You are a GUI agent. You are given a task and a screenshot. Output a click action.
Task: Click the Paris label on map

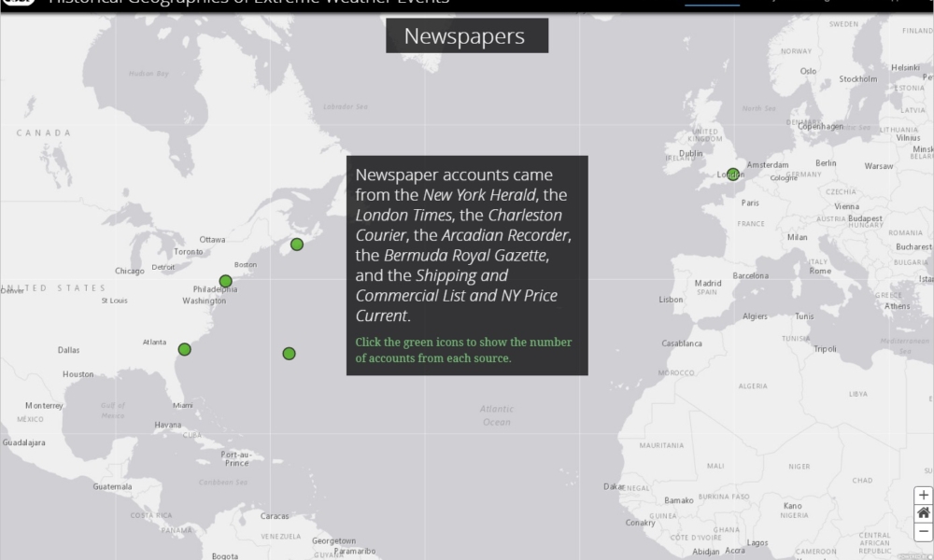coord(750,203)
